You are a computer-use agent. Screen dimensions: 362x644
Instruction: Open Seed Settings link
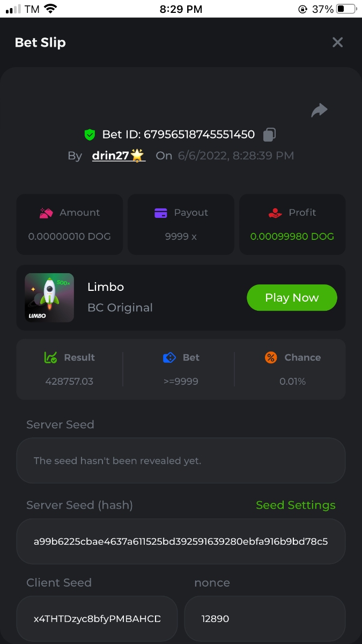(x=295, y=505)
